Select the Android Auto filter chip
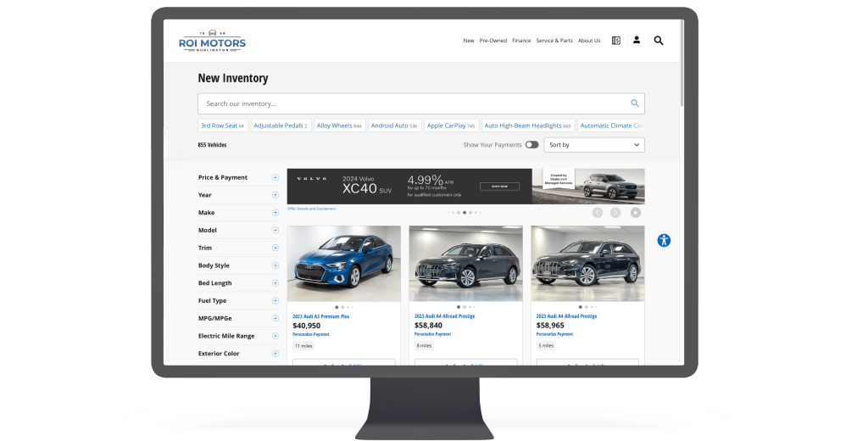Image resolution: width=868 pixels, height=441 pixels. point(395,126)
